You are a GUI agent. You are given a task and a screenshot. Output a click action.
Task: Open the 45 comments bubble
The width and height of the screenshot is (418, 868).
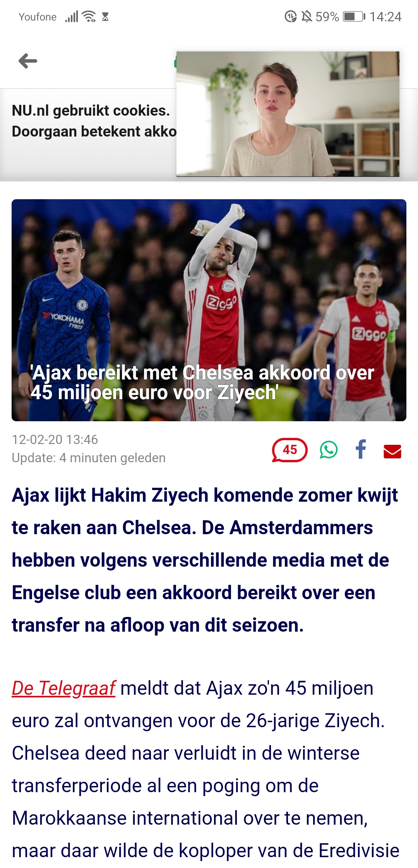tap(290, 450)
